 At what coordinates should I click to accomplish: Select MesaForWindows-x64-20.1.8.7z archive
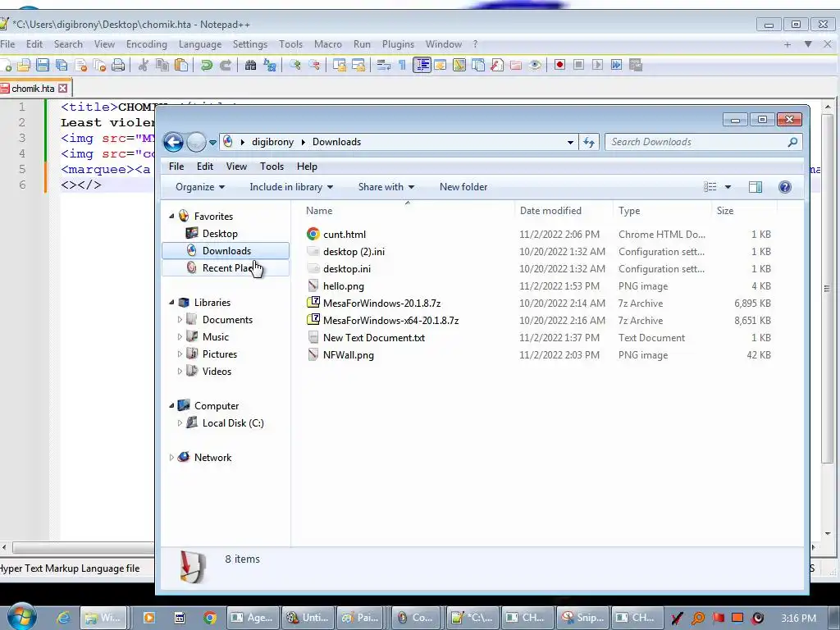point(390,321)
